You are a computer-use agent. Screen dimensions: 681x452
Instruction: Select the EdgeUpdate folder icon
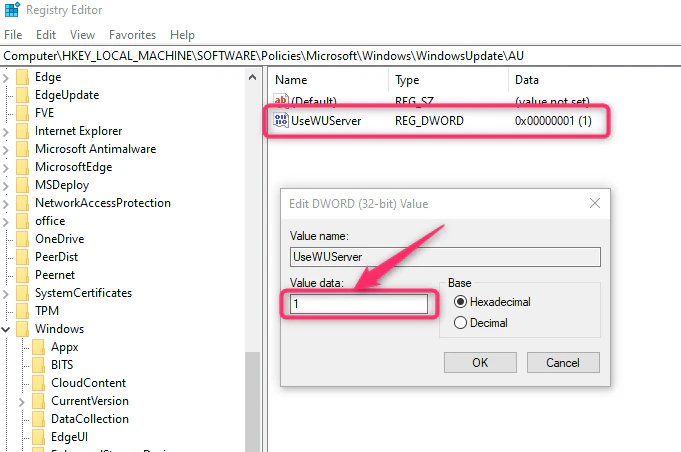[x=22, y=95]
